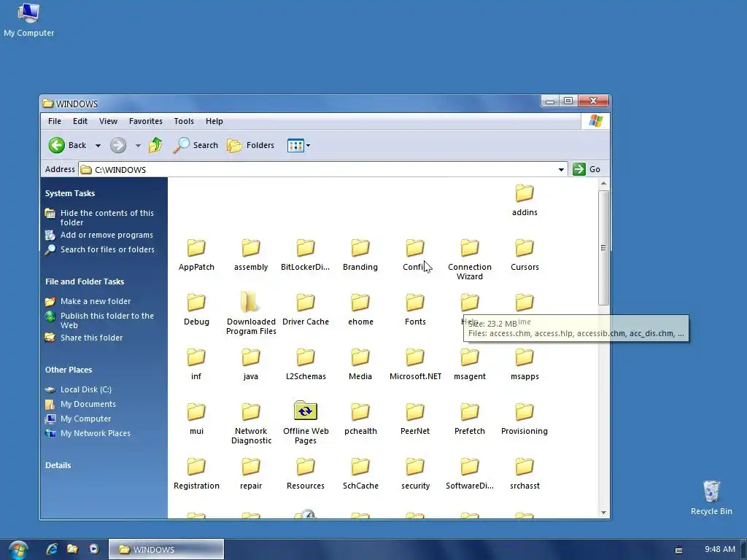
Task: Select the Downloaded Program Files folder
Action: tap(251, 303)
